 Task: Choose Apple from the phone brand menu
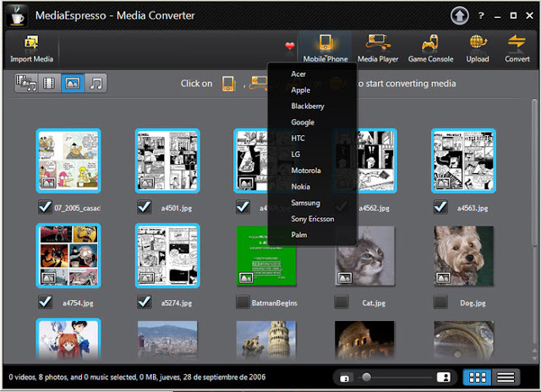click(301, 90)
